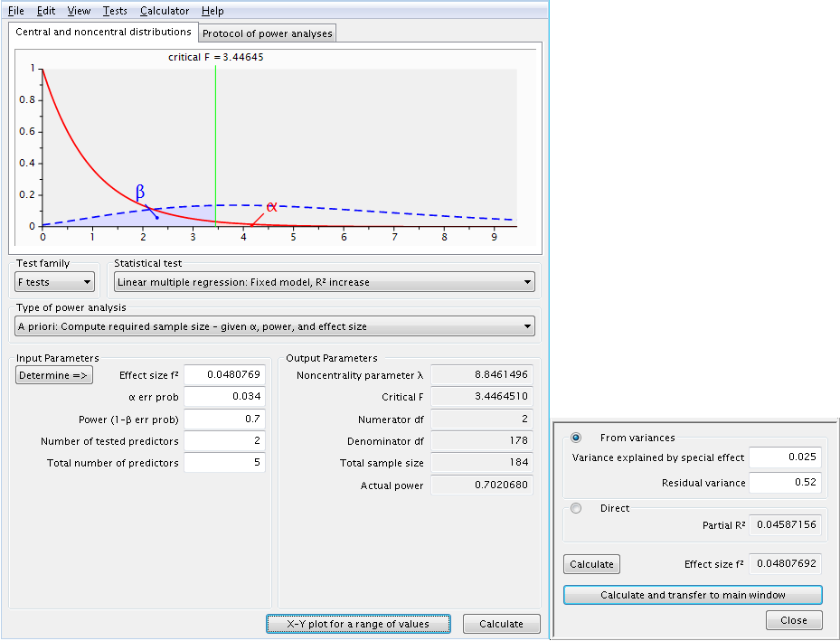Open the View menu
840x641 pixels.
click(x=80, y=11)
